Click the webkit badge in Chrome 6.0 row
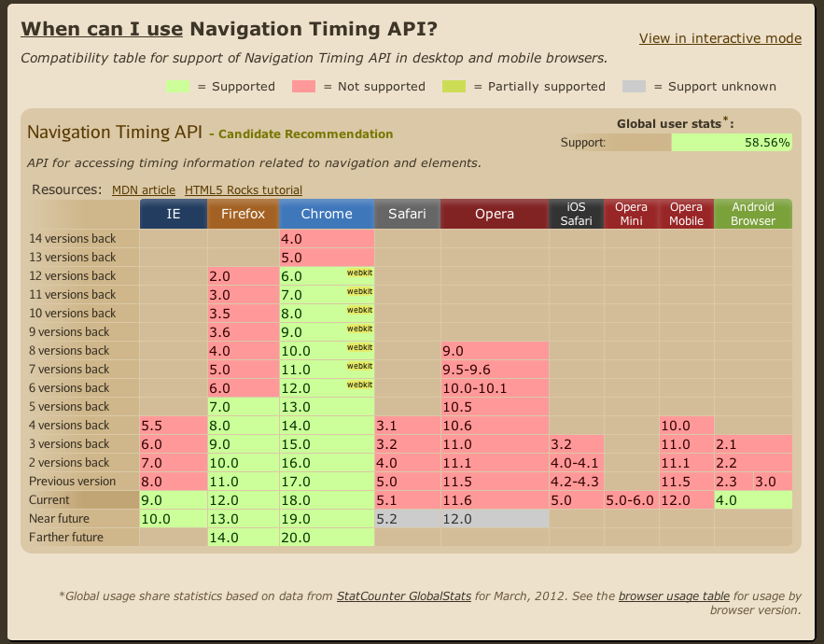The image size is (824, 644). coord(359,273)
